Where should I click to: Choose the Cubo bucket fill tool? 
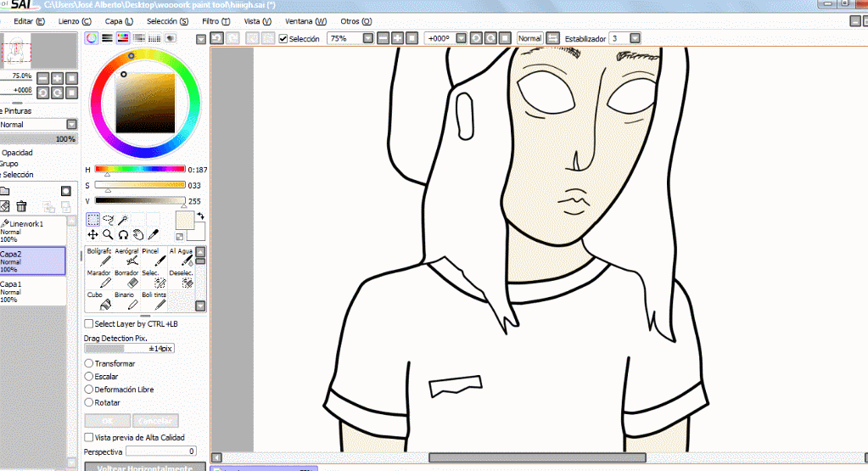tap(99, 300)
